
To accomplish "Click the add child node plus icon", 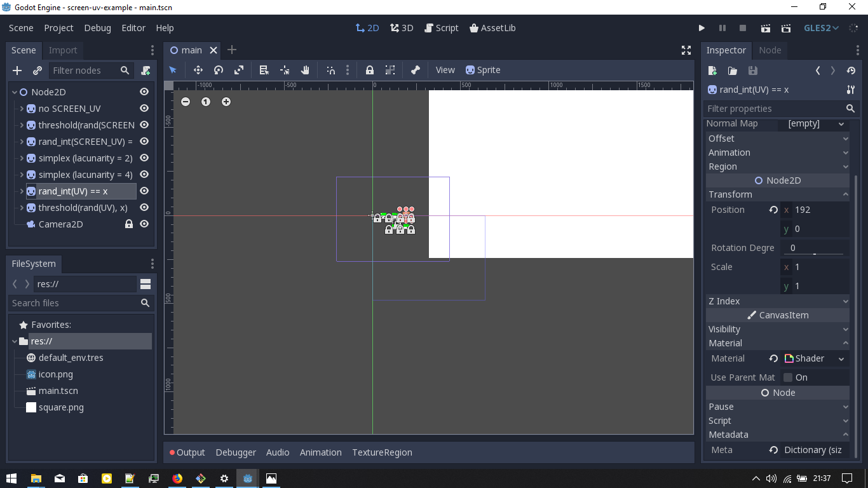I will coord(17,71).
